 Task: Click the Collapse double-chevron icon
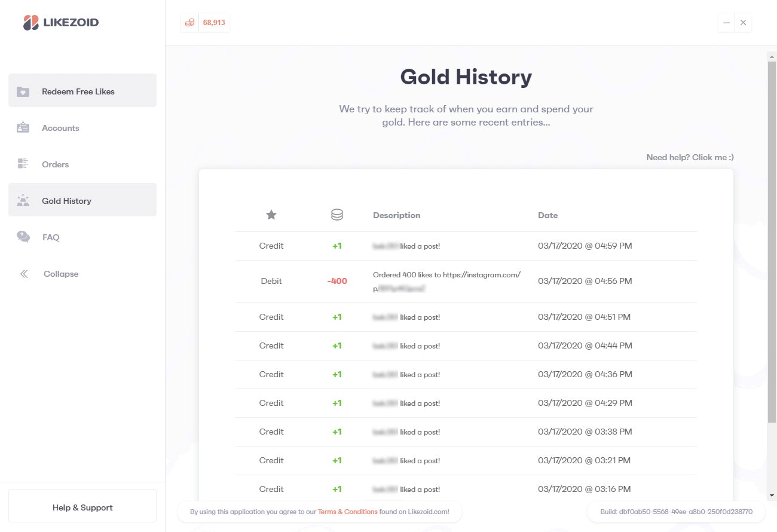click(24, 274)
